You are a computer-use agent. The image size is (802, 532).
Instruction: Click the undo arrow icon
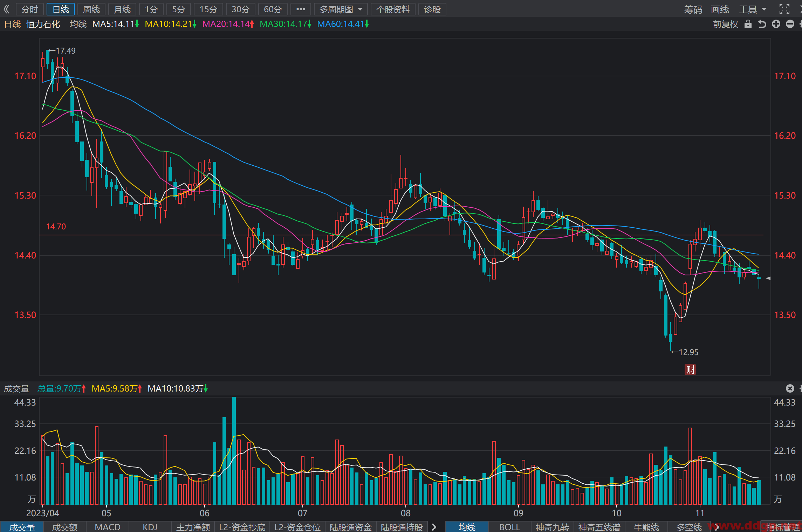[x=762, y=24]
